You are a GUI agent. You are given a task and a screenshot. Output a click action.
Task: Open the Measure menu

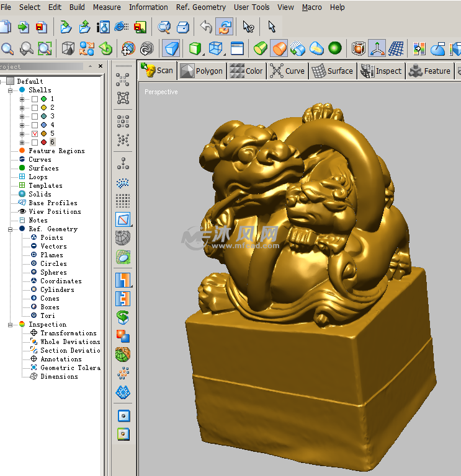[107, 7]
